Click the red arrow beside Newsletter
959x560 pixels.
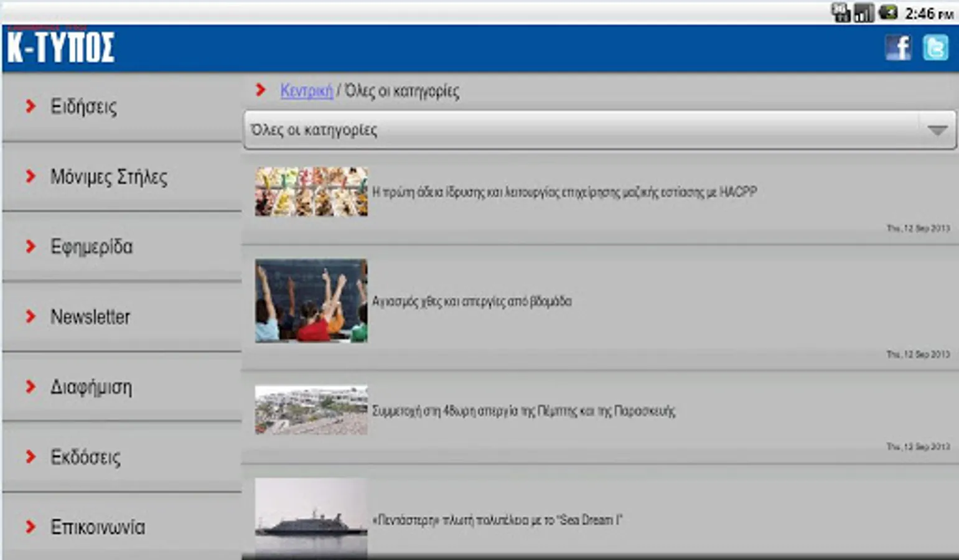pos(30,316)
